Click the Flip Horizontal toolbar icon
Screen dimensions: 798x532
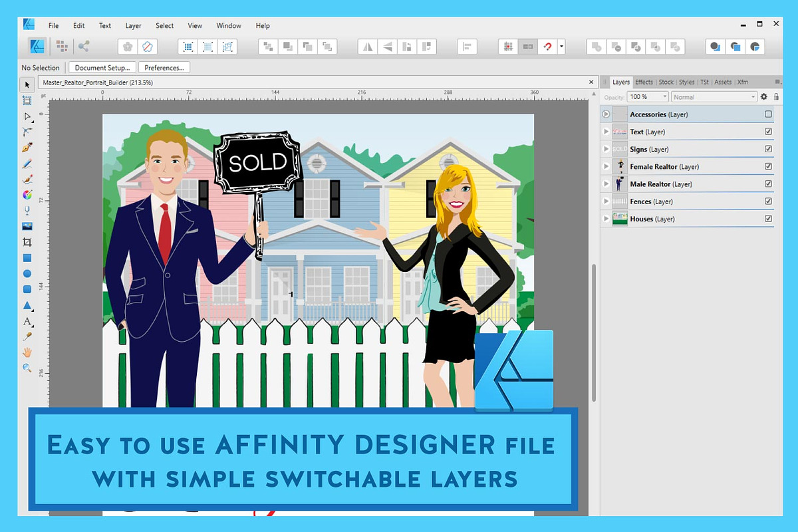pyautogui.click(x=367, y=47)
